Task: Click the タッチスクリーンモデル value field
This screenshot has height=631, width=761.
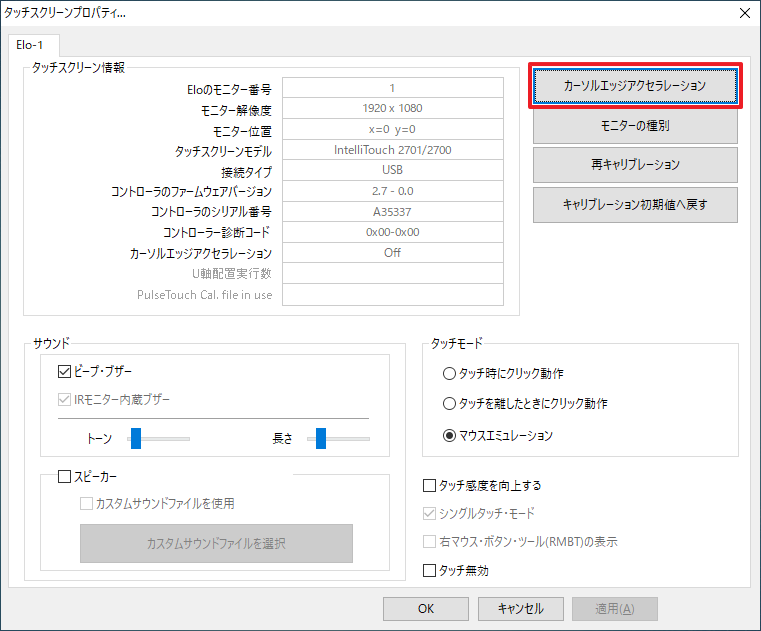Action: 392,150
